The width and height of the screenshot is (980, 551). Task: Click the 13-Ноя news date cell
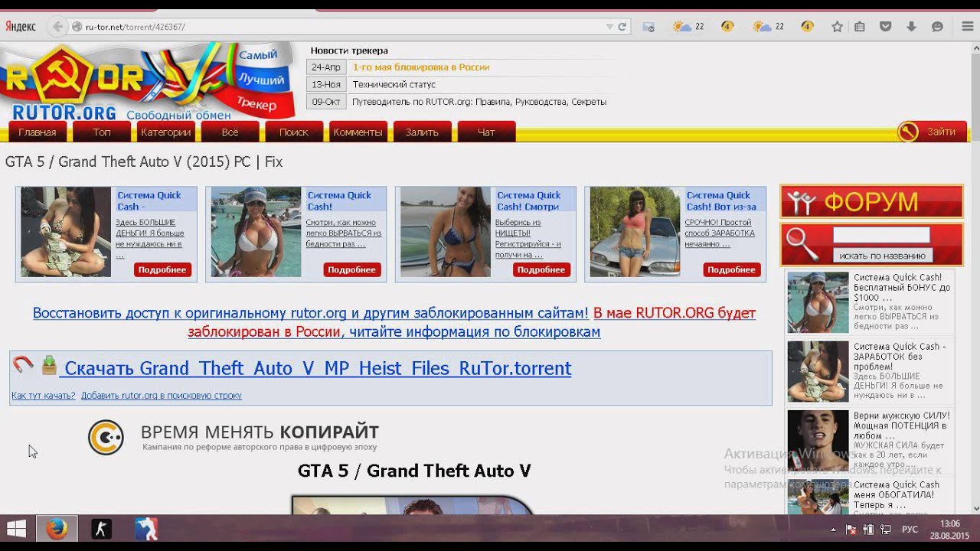(x=326, y=84)
